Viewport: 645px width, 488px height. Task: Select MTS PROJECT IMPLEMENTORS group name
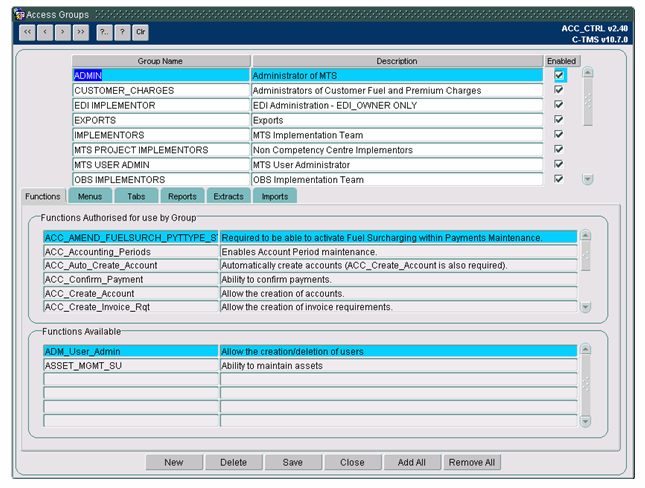[x=161, y=150]
